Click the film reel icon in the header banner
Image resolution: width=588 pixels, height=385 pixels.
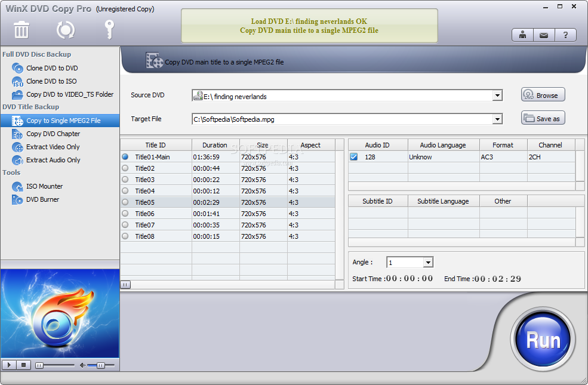pyautogui.click(x=154, y=60)
